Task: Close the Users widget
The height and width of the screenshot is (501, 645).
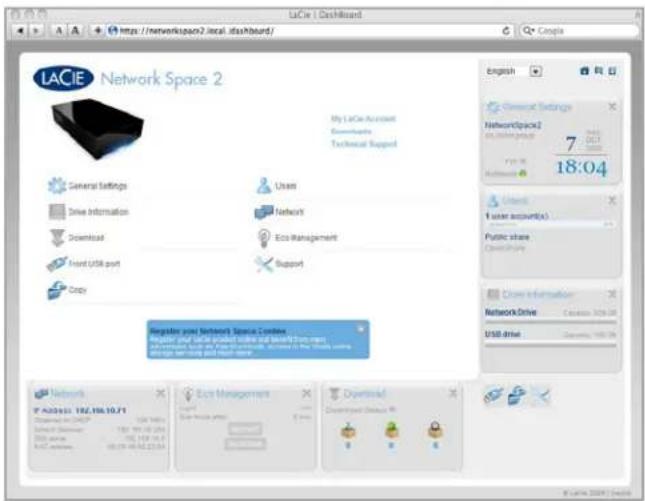Action: point(612,200)
